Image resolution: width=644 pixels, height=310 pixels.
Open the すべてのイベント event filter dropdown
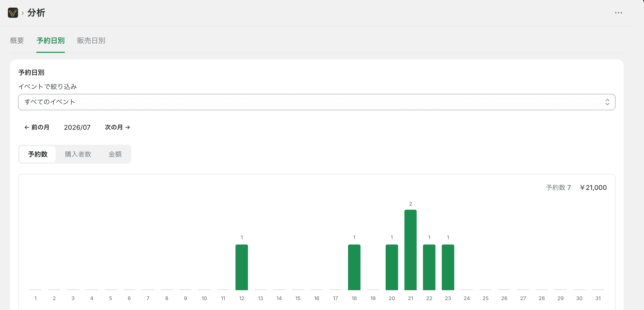[317, 102]
